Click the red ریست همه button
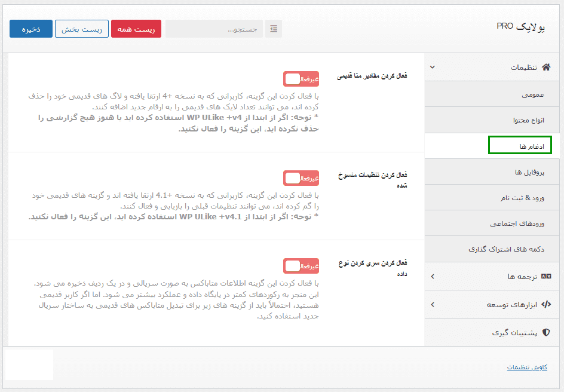 pos(136,29)
